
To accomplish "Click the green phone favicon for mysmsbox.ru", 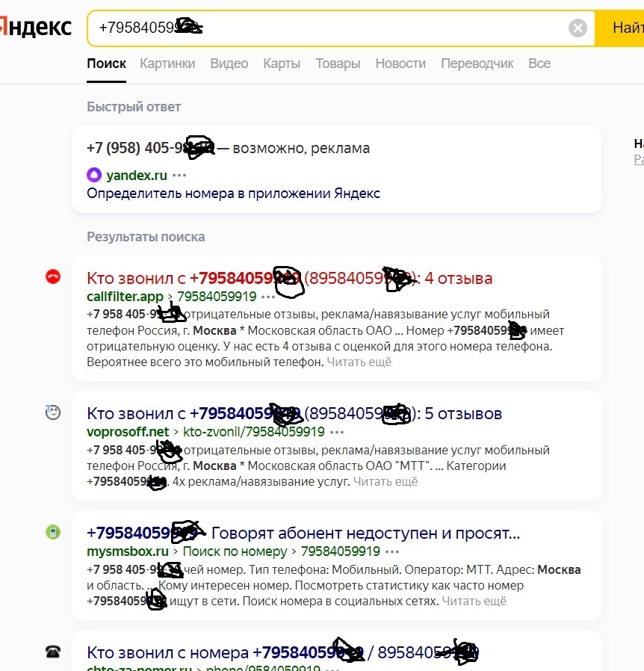I will coord(52,532).
